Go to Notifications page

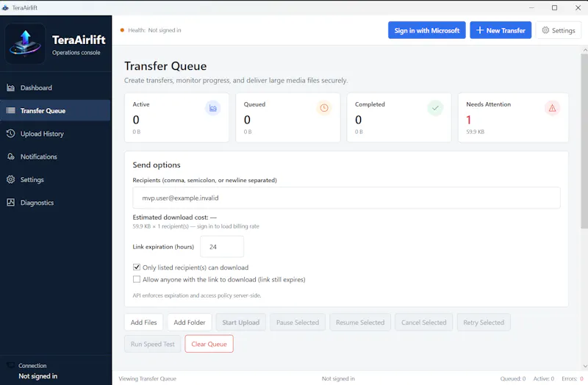56,156
